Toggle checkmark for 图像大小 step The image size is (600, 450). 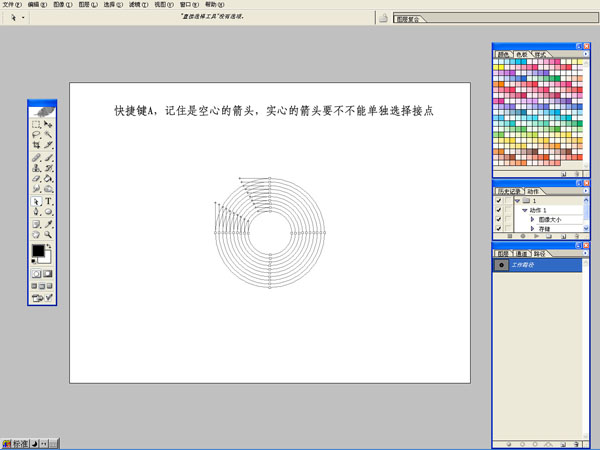[499, 219]
